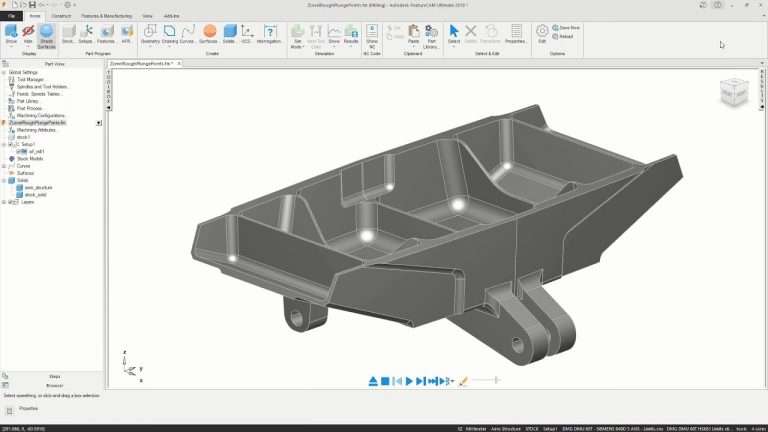The image size is (768, 432).
Task: Open the Part Library ribbon icon
Action: coord(431,35)
